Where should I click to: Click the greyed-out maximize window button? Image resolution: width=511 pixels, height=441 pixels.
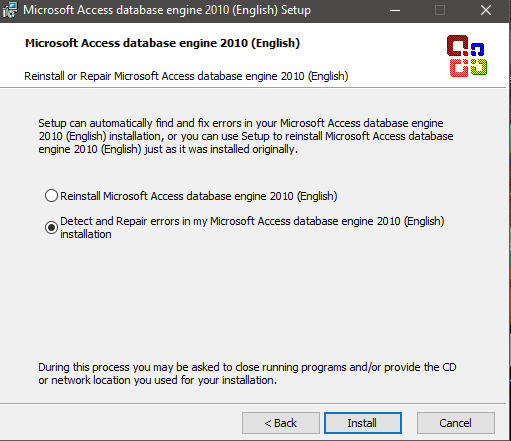pyautogui.click(x=440, y=10)
